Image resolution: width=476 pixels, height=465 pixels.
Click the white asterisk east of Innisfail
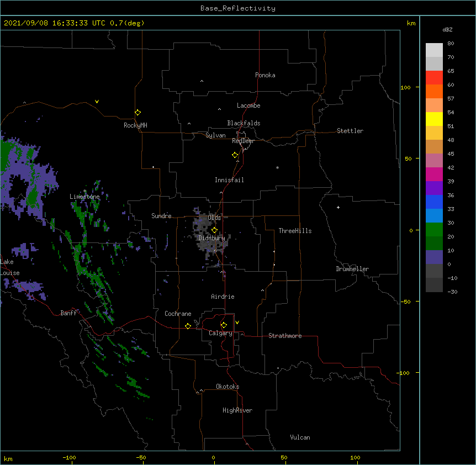277,167
